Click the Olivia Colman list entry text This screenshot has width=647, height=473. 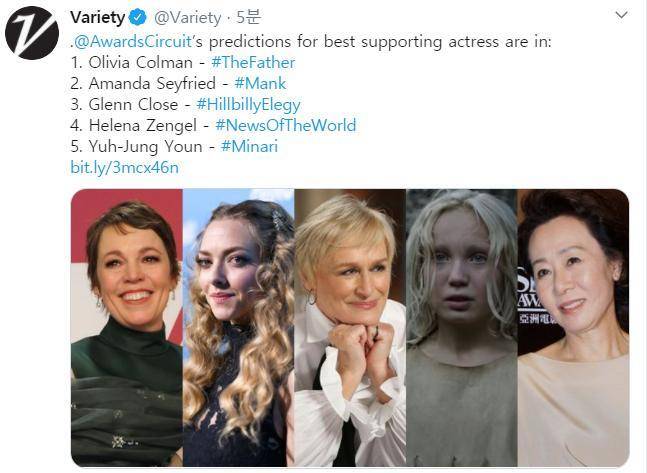tap(132, 62)
